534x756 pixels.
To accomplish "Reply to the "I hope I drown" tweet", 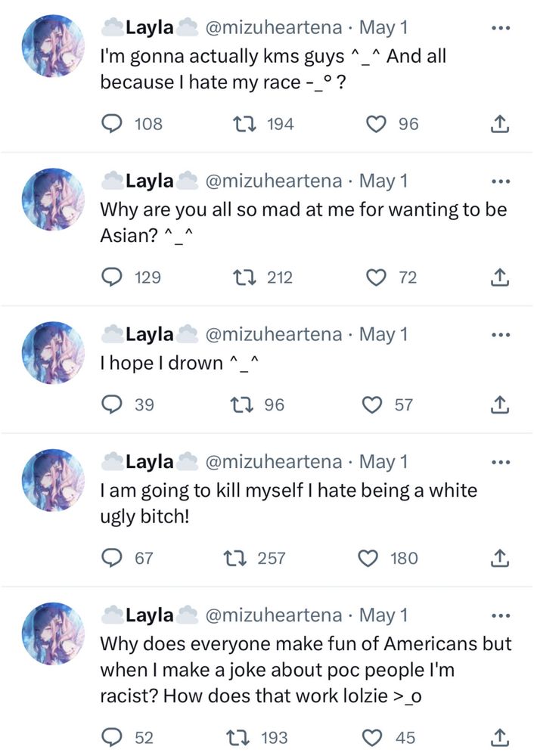I will [x=113, y=405].
